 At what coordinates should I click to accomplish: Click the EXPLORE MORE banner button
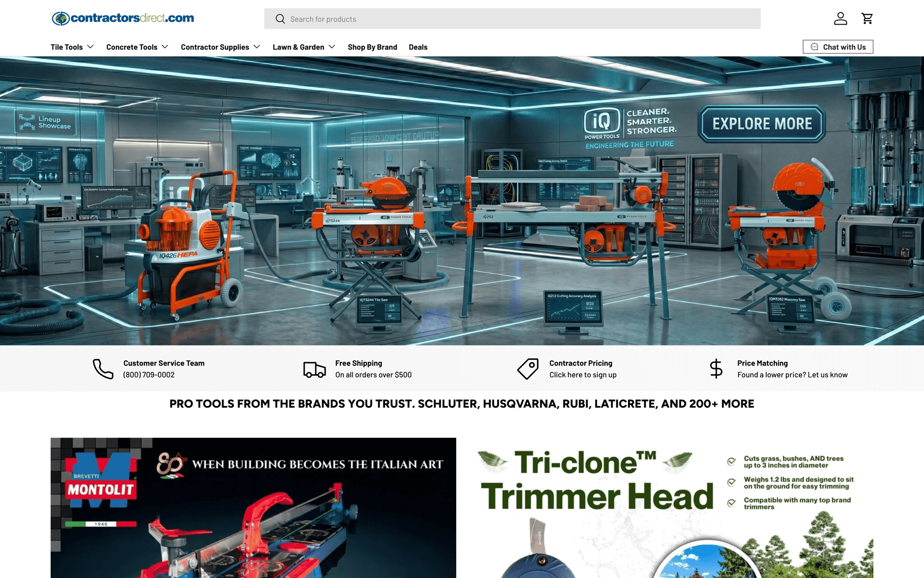[762, 124]
